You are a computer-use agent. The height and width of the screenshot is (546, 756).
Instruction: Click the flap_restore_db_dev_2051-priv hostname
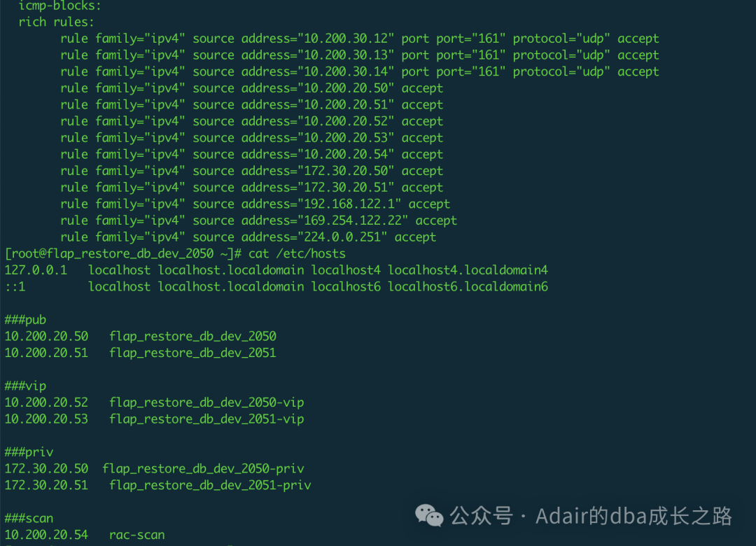(210, 485)
